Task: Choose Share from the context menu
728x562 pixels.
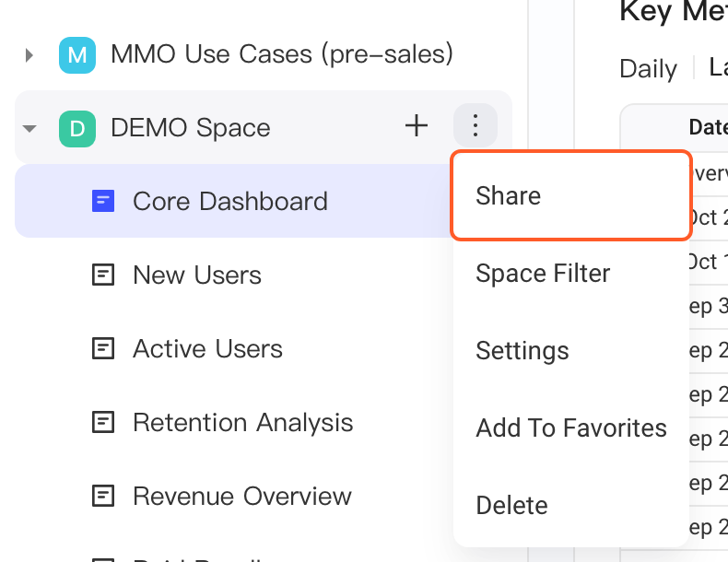Action: (571, 195)
